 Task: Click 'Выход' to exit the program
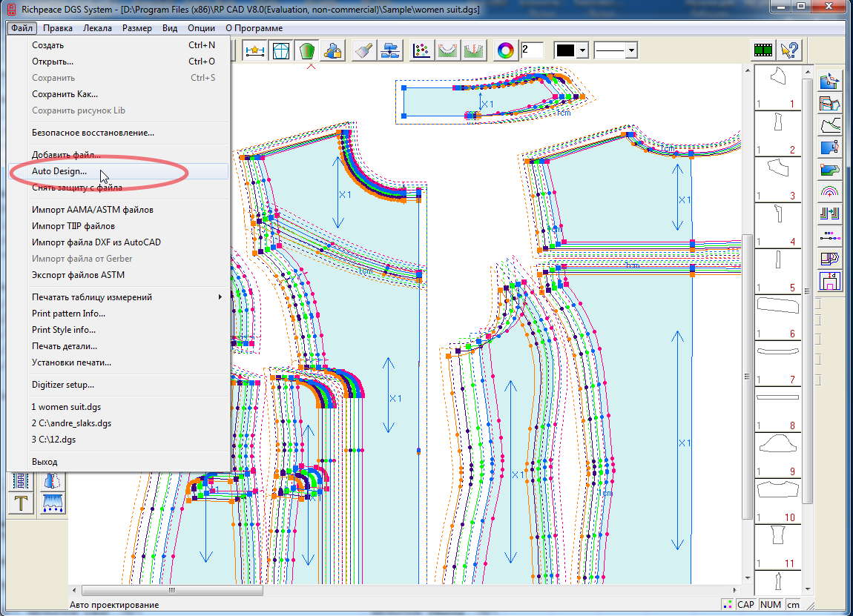click(x=45, y=462)
